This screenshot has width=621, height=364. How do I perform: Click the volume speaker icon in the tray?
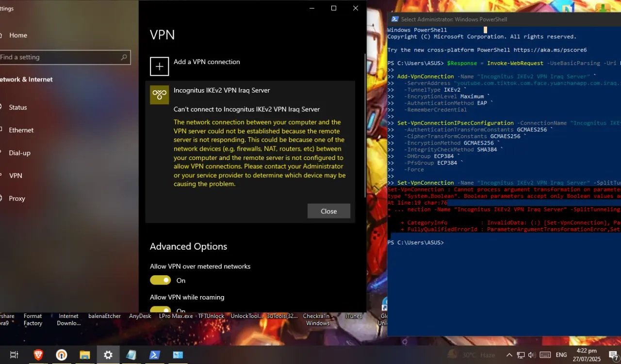531,355
